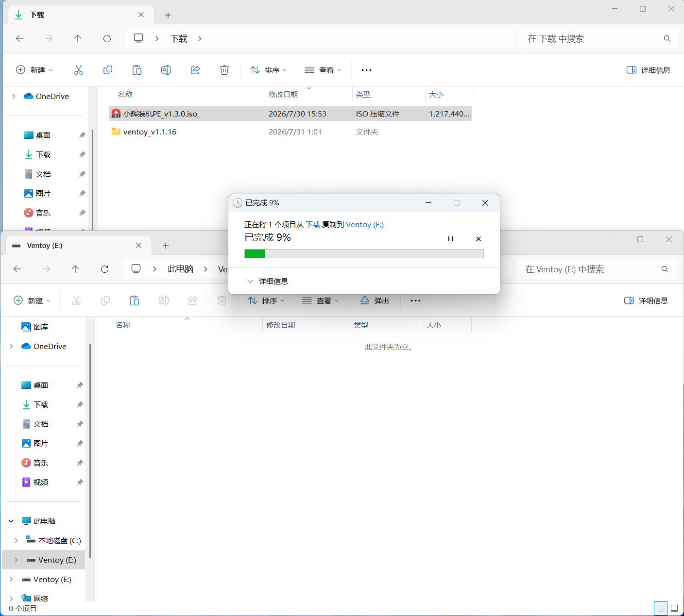Open the 排序 dropdown in the Downloads window
The width and height of the screenshot is (684, 616).
[269, 70]
